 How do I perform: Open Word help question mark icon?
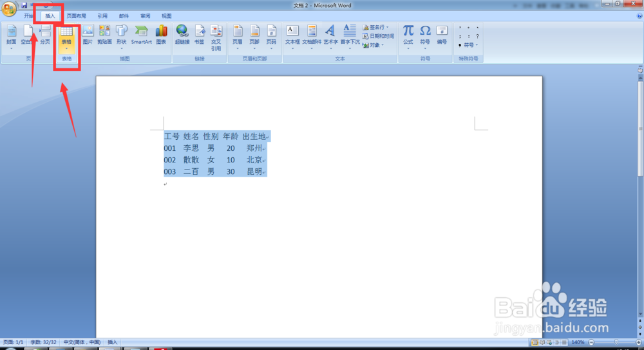tap(639, 16)
